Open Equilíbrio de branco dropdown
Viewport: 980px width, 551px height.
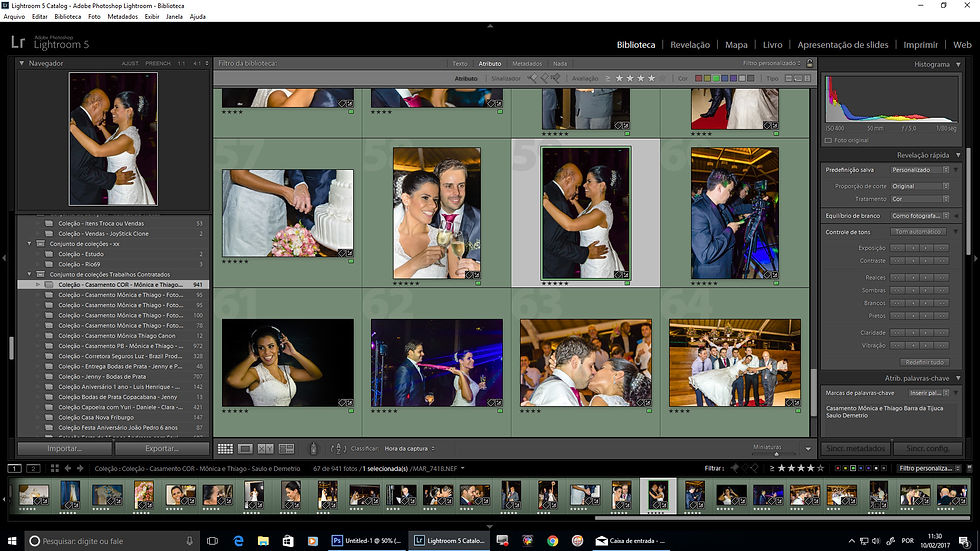tap(920, 216)
